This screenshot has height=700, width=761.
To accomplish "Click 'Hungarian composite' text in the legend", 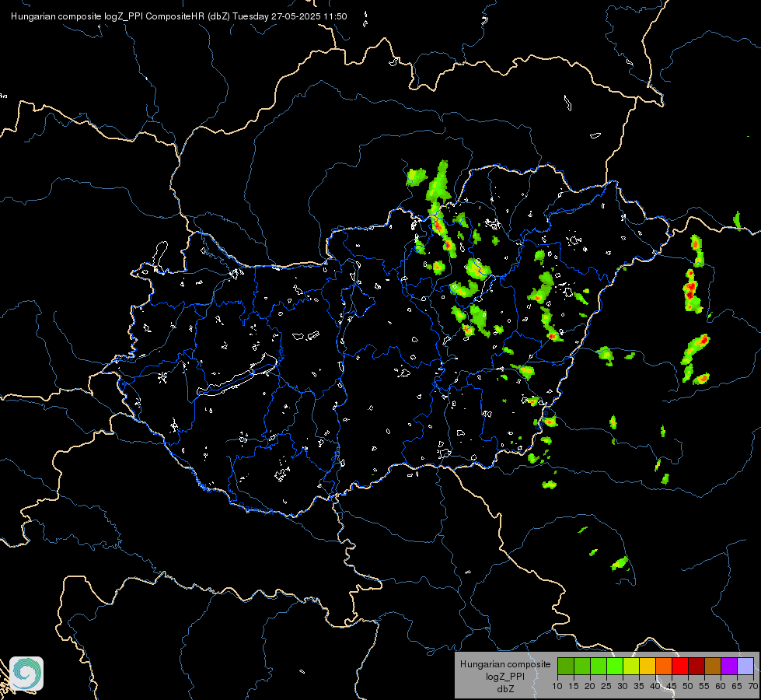I will point(505,664).
